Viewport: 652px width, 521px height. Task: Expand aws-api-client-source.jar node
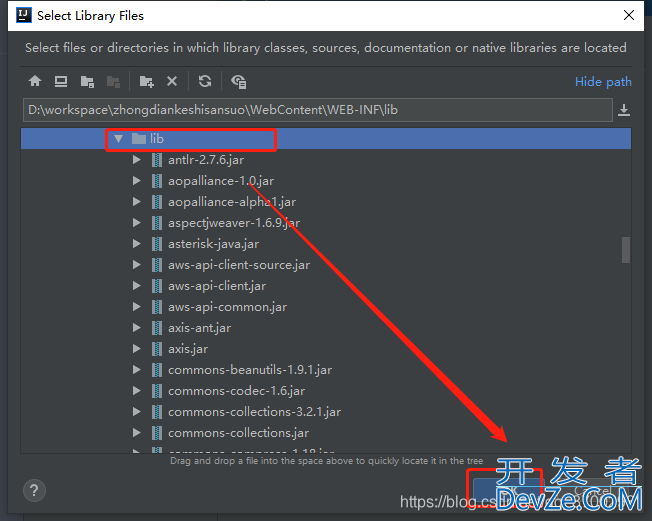pos(136,264)
